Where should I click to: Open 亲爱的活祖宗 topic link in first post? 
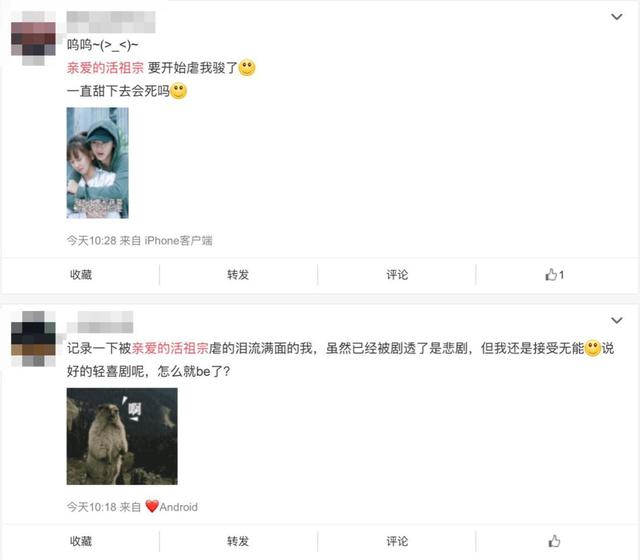[105, 68]
